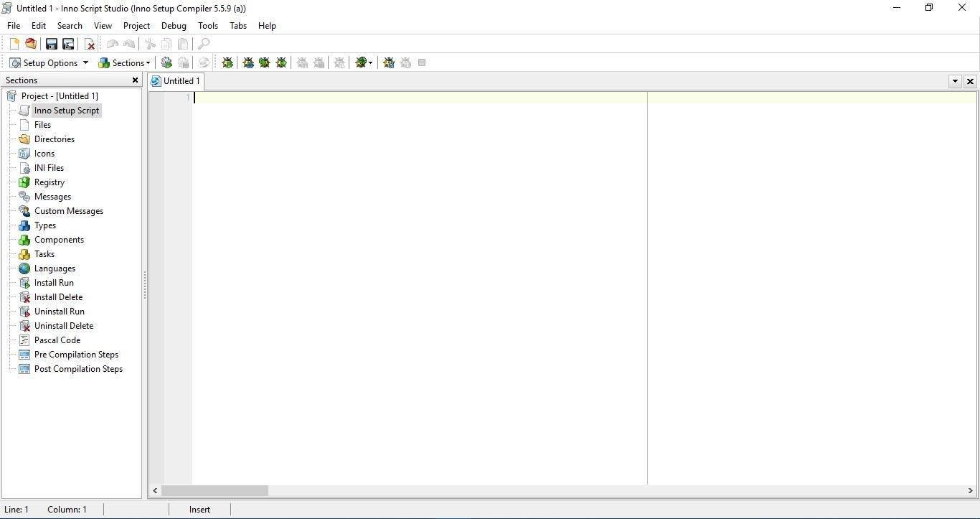Compile the script with the gear icon

coord(166,62)
